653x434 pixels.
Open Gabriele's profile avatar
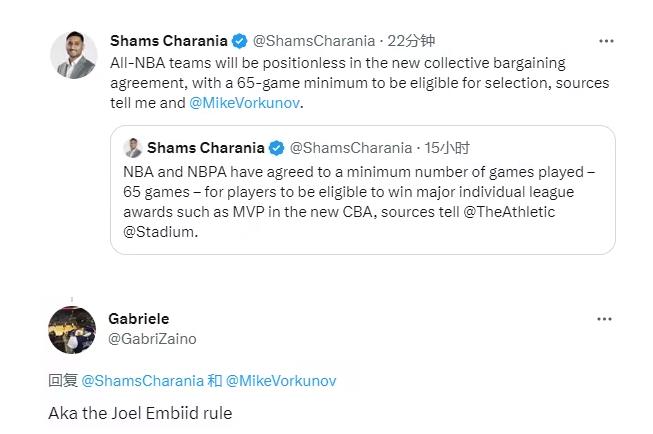point(73,329)
